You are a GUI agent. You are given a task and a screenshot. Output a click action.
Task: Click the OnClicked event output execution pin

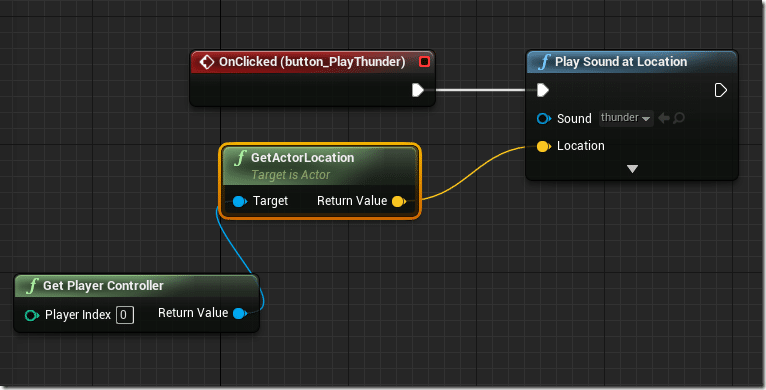[417, 90]
